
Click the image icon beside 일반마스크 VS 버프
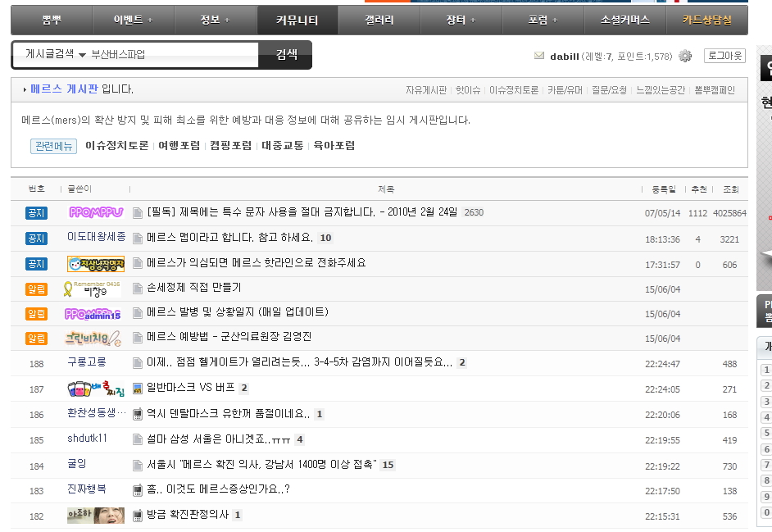click(x=138, y=389)
